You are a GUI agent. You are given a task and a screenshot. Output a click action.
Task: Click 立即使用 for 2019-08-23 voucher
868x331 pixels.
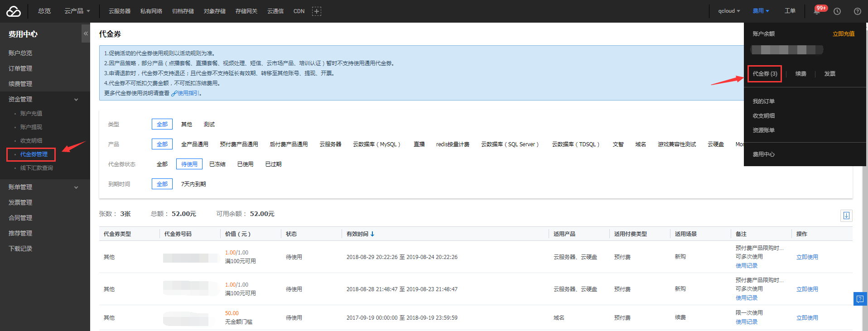pyautogui.click(x=807, y=289)
